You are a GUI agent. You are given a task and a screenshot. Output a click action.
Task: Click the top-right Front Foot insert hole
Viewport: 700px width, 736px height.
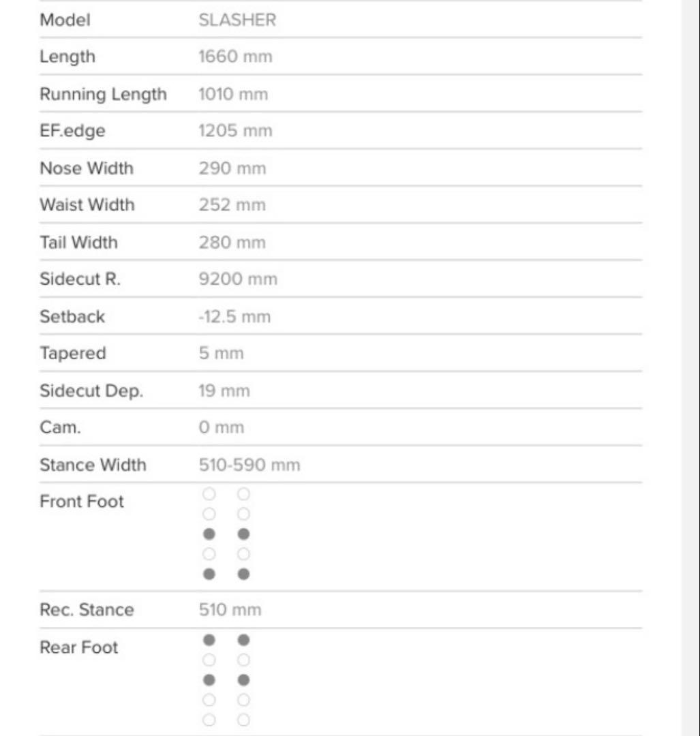(x=243, y=493)
